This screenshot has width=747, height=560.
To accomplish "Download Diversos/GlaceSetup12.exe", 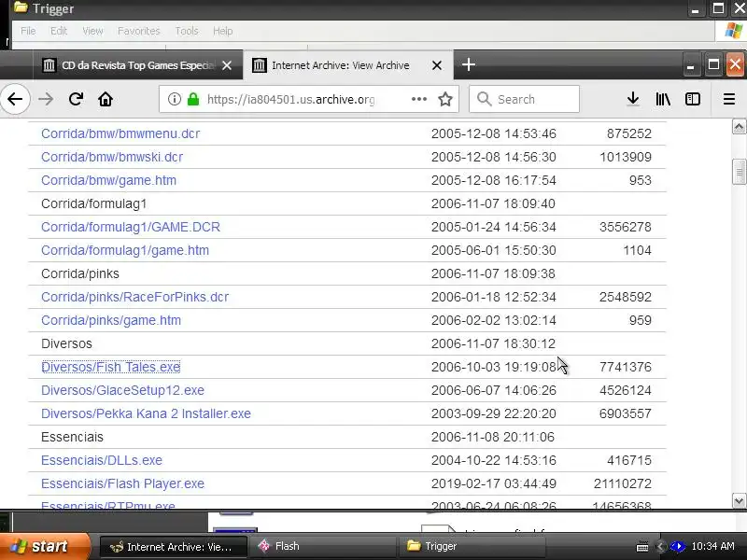I will (x=122, y=390).
